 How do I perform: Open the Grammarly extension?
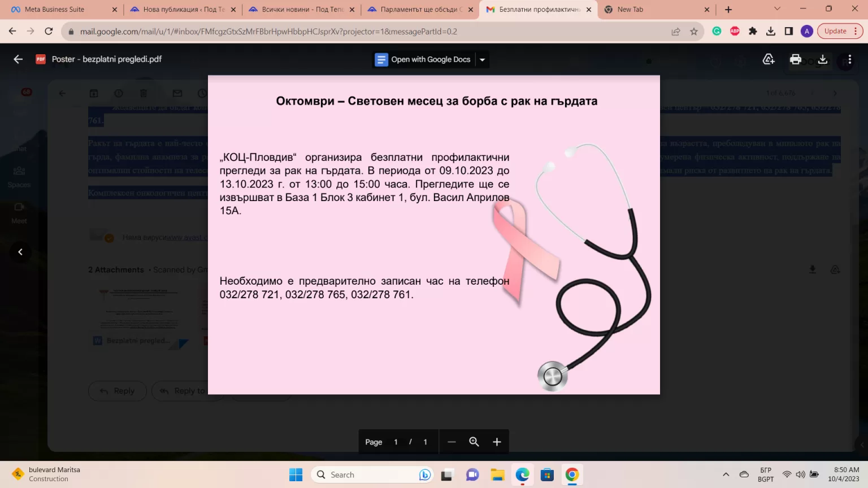coord(717,32)
